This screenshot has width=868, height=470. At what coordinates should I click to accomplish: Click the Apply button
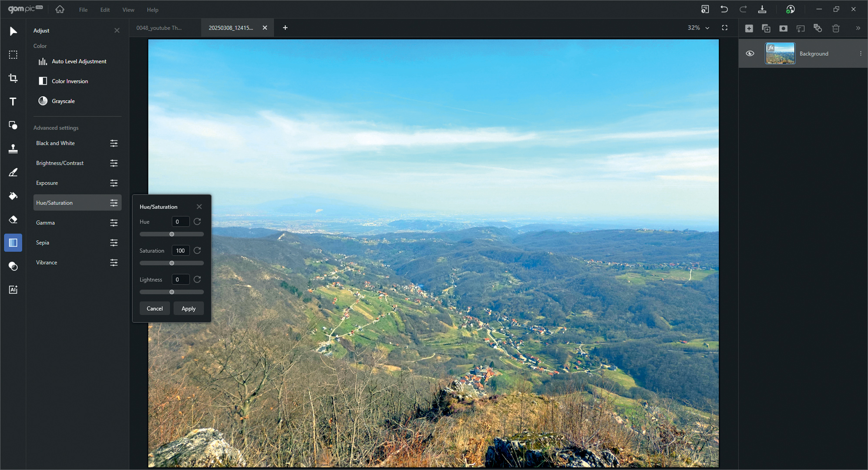[188, 309]
